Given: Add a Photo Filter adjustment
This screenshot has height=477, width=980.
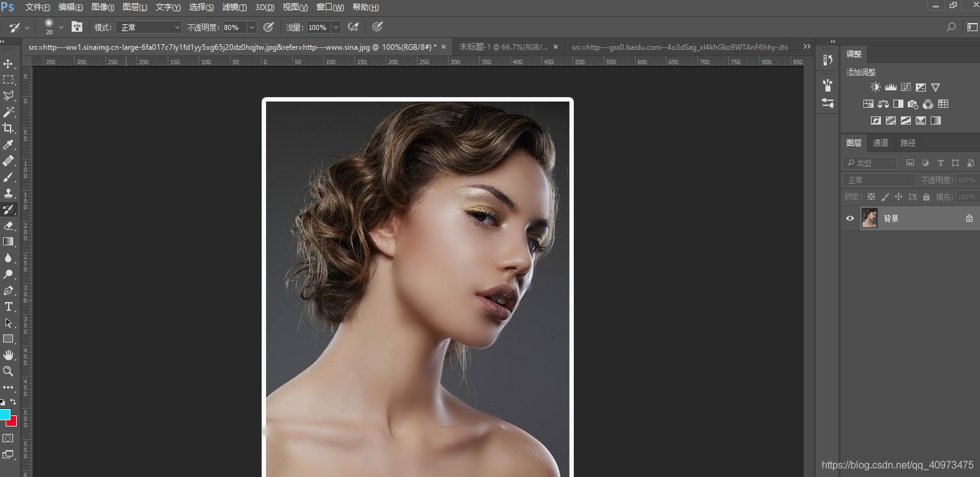Looking at the screenshot, I should pos(913,104).
